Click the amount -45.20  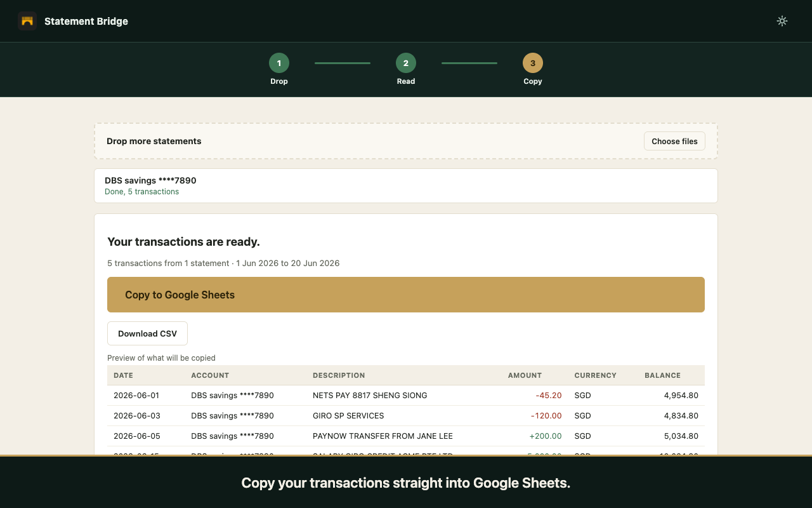549,395
